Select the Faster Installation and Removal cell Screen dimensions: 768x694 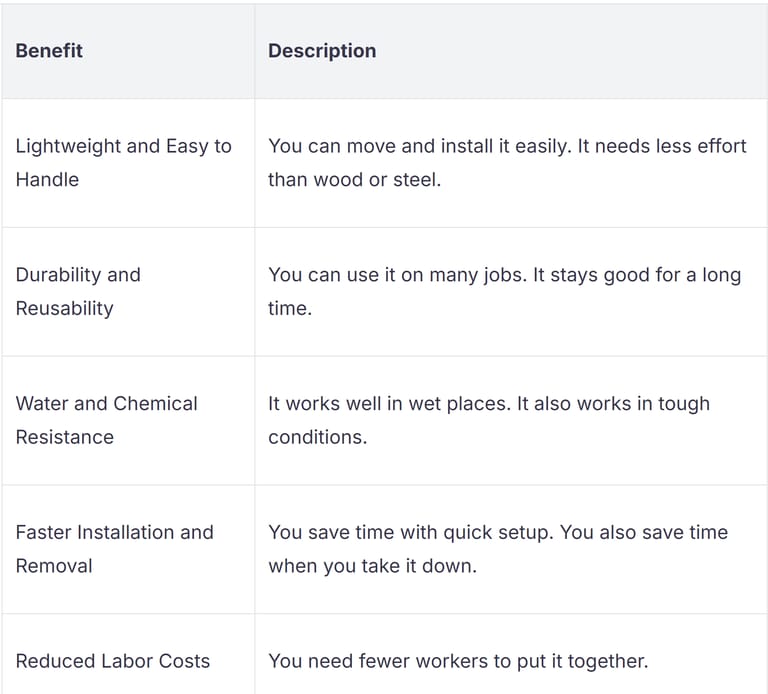[114, 549]
